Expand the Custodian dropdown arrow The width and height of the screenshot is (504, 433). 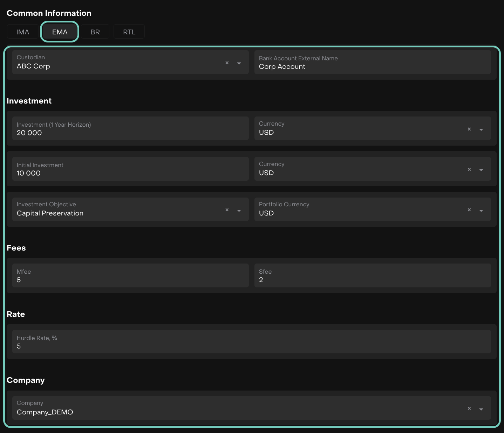coord(239,63)
